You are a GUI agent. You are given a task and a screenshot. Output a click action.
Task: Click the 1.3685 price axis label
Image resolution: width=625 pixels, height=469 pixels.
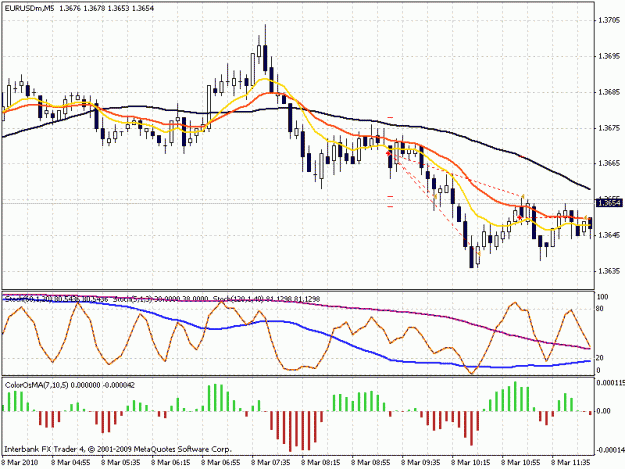pos(609,92)
